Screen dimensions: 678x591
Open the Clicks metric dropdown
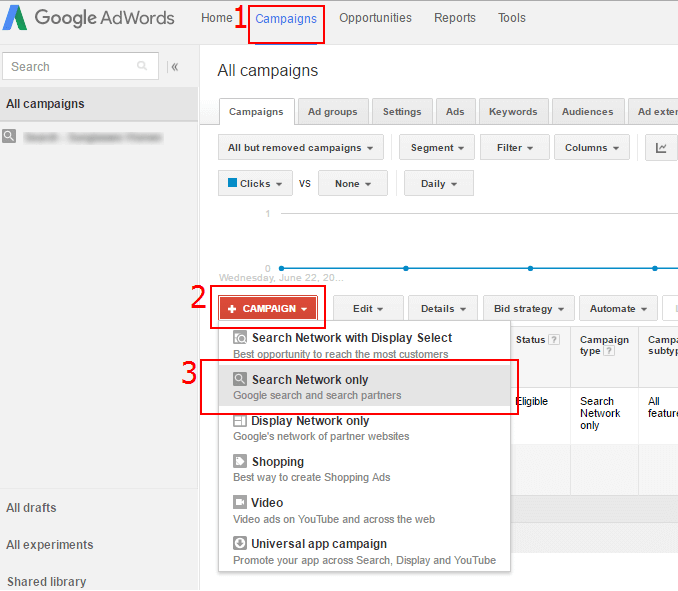pyautogui.click(x=255, y=183)
